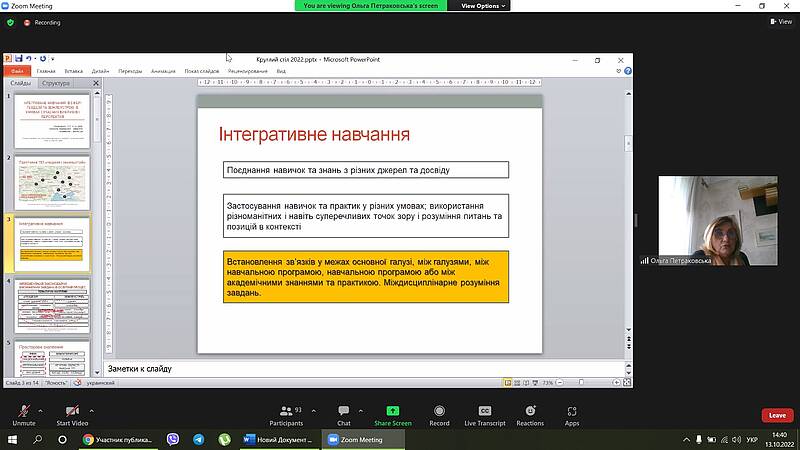Click the Unmute microphone icon
This screenshot has width=800, height=450.
coord(24,411)
